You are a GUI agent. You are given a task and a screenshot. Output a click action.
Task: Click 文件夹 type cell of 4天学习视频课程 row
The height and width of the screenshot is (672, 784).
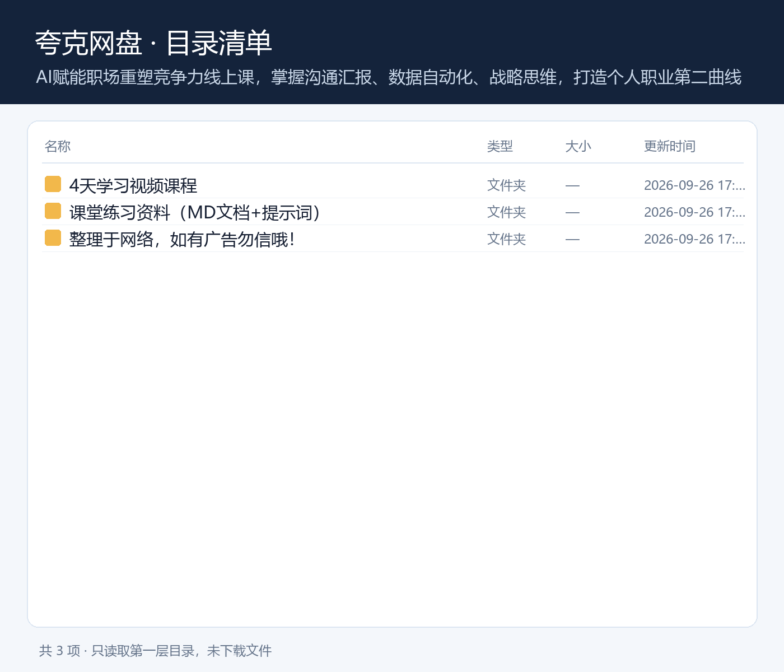pyautogui.click(x=507, y=185)
